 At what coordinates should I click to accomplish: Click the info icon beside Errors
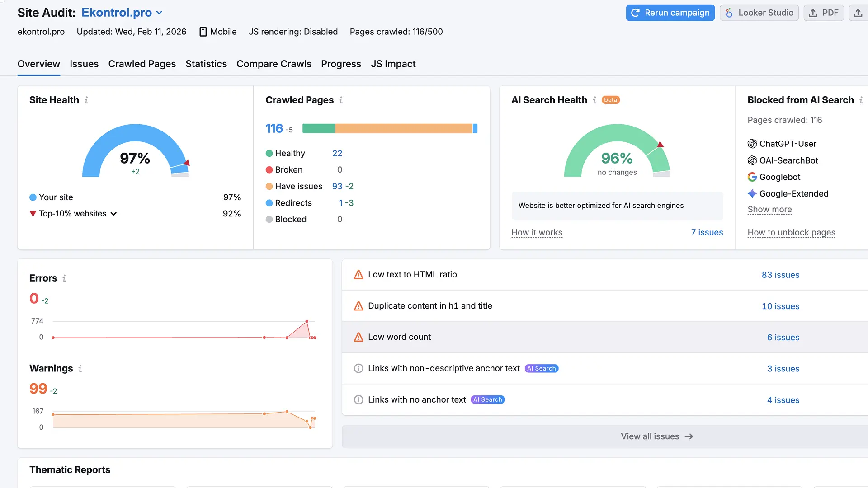[64, 279]
